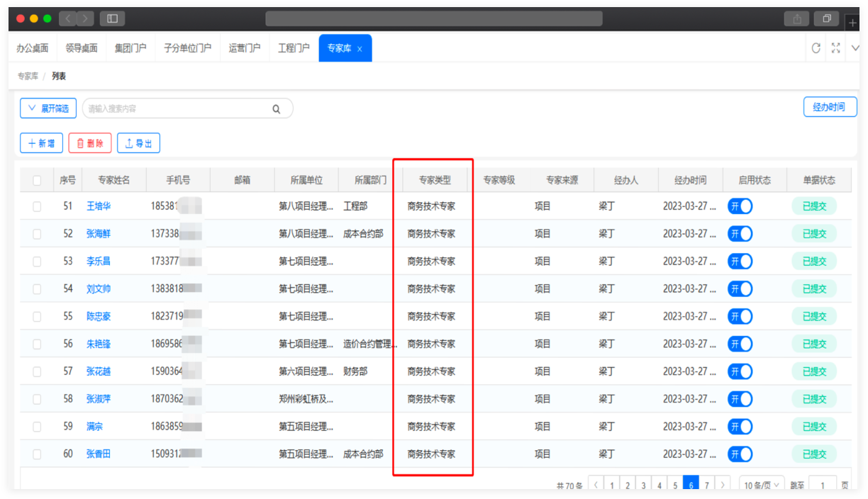Viewport: 868px width, 499px height.
Task: Tick the select-all checkbox in the table header
Action: 37,180
